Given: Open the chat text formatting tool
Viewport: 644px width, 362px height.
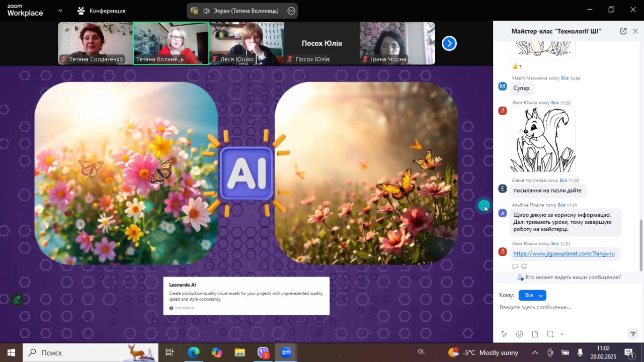Looking at the screenshot, I should point(505,334).
